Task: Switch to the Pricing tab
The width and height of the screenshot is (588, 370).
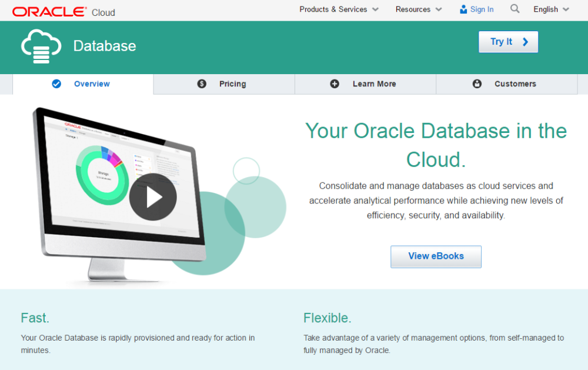Action: click(232, 84)
